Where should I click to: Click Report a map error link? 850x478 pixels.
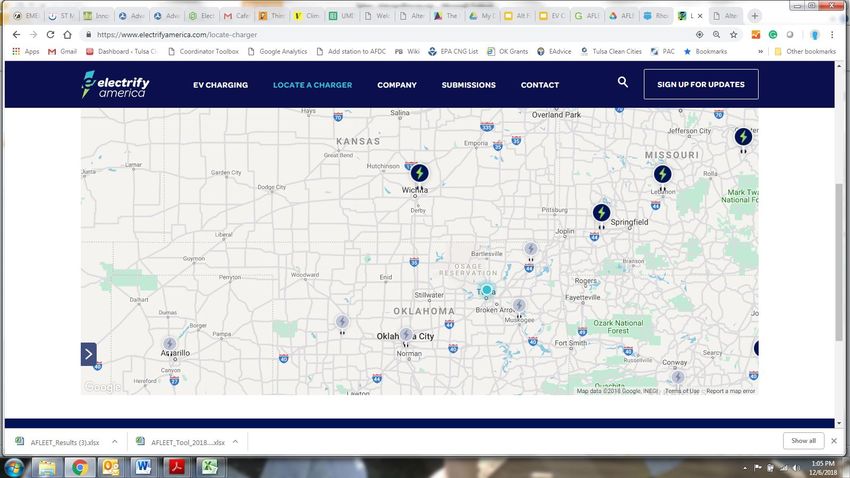tap(730, 391)
